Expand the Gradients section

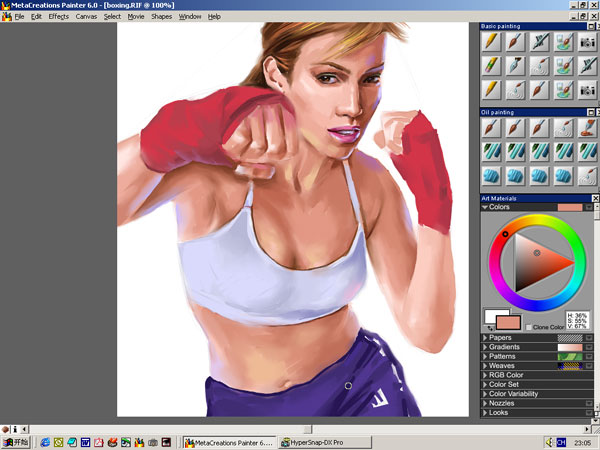coord(485,347)
